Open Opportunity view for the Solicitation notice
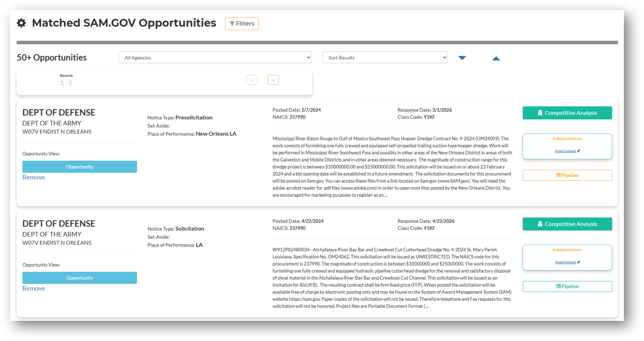The image size is (644, 341). pyautogui.click(x=80, y=278)
